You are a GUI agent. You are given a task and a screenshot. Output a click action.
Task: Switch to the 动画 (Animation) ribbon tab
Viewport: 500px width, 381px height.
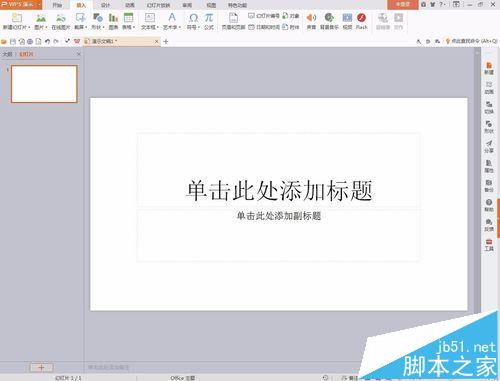130,5
